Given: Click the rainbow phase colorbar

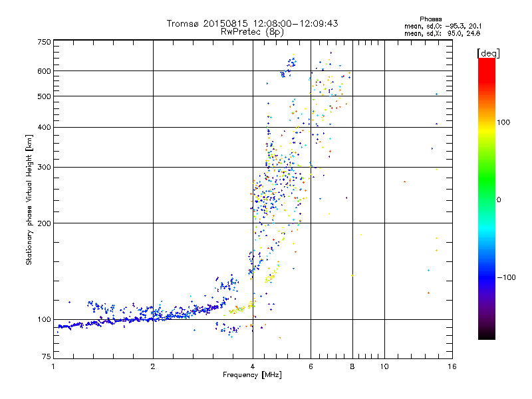Looking at the screenshot, I should [487, 198].
